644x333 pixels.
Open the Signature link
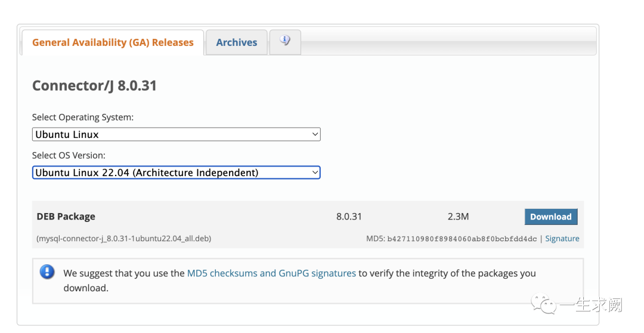click(x=562, y=239)
